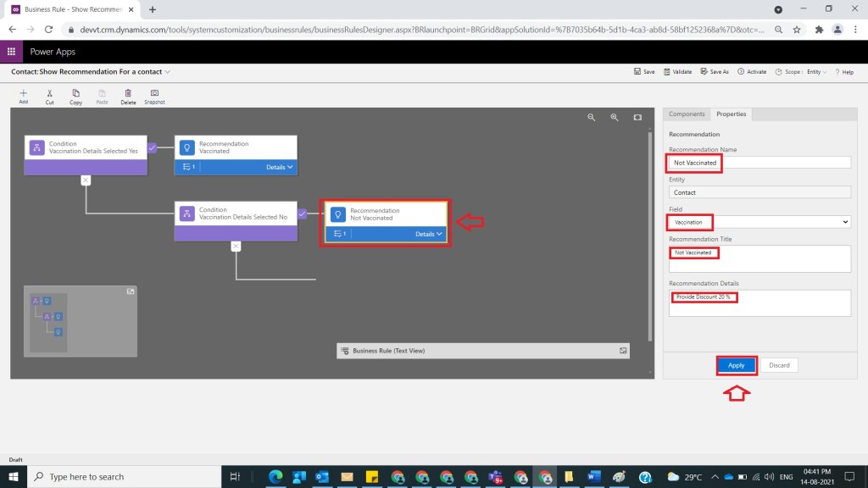Delete the selected component using trash icon

coord(128,94)
